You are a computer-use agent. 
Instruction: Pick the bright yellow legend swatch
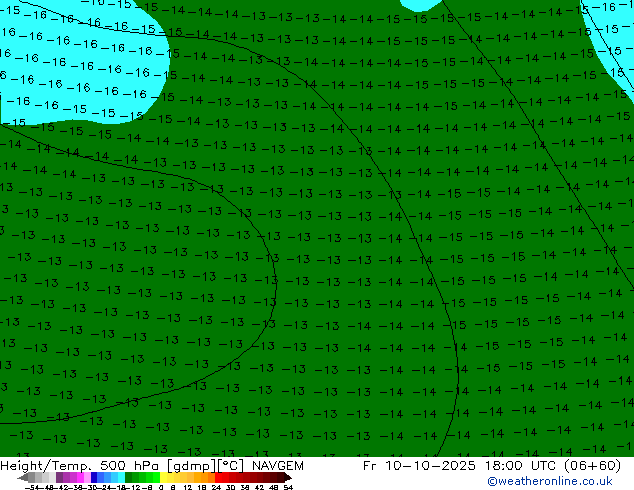[163, 477]
